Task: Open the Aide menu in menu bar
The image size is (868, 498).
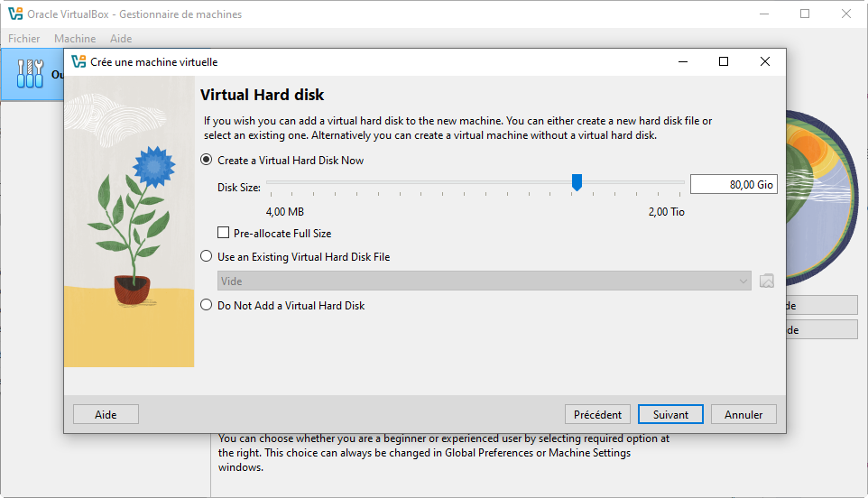Action: click(121, 39)
